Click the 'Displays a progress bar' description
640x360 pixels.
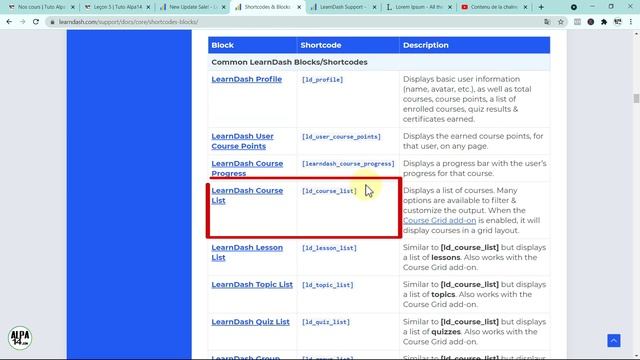point(475,168)
